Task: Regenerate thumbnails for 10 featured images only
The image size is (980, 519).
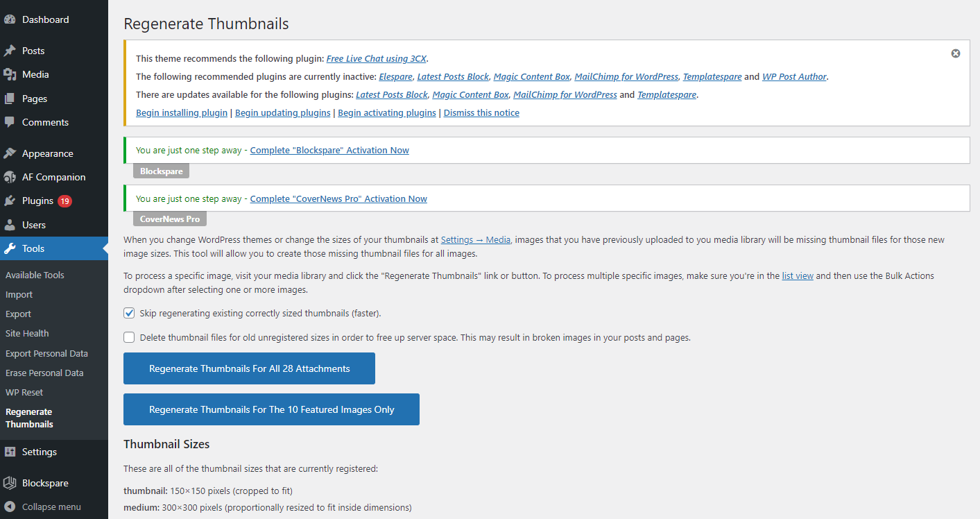Action: point(271,409)
